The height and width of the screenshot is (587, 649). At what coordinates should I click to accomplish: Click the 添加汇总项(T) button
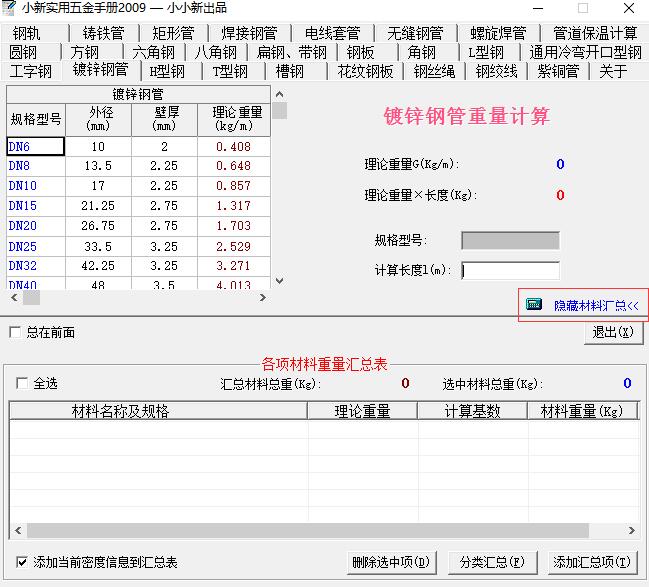coord(592,562)
